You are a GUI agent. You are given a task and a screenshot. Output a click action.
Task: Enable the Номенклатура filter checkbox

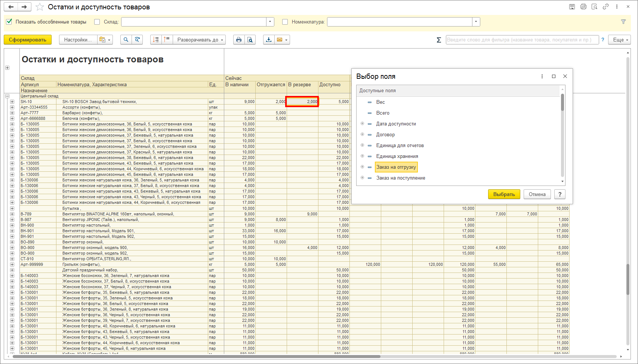285,22
